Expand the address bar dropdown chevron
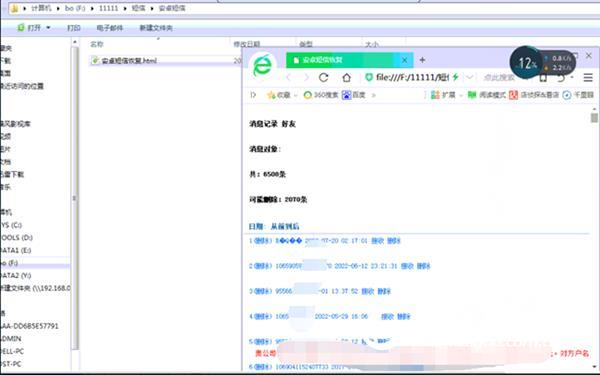Image resolution: width=600 pixels, height=375 pixels. [x=470, y=78]
